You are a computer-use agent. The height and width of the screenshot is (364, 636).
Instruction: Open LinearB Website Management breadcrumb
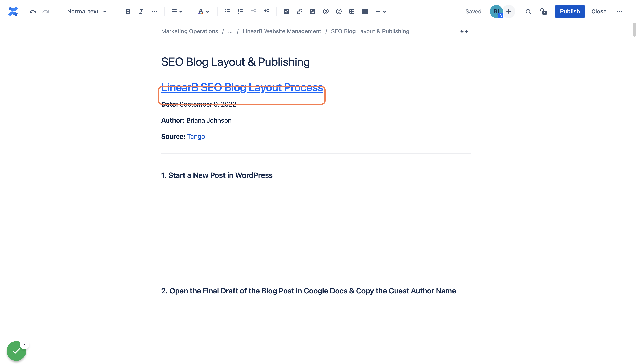pos(282,31)
